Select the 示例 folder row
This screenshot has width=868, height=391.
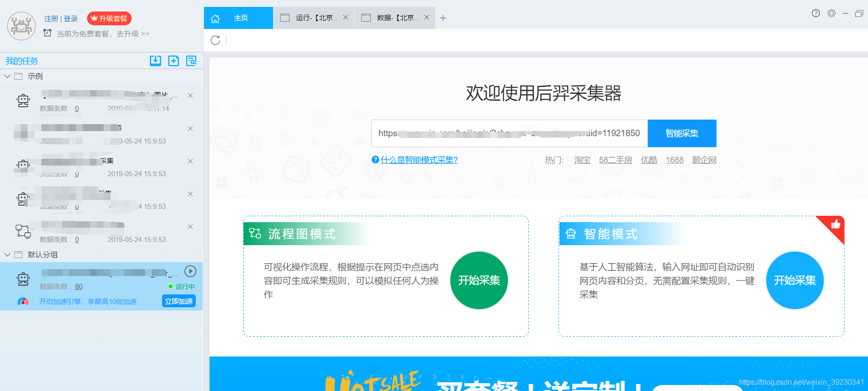[101, 76]
